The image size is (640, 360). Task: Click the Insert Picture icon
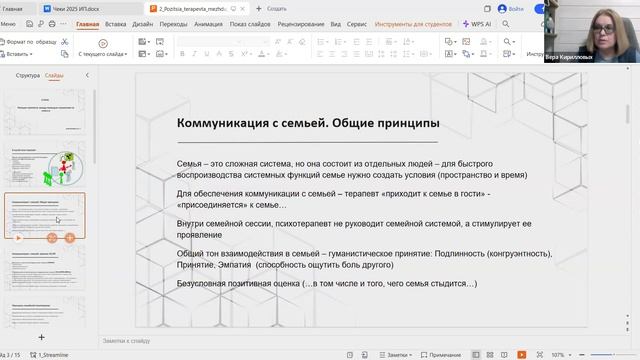(x=466, y=42)
